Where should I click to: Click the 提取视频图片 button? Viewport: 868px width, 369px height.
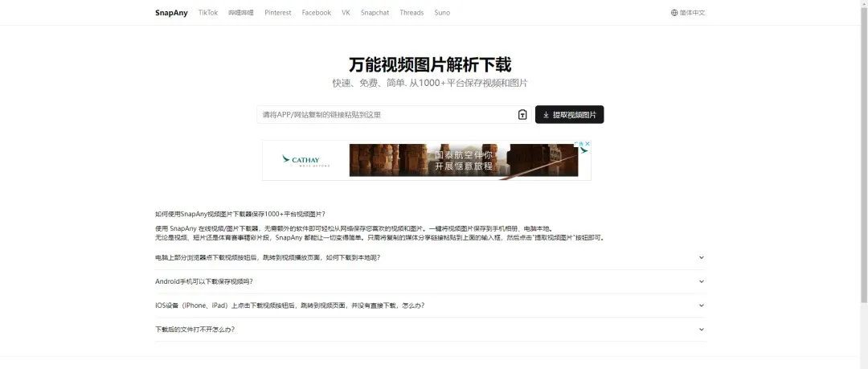click(x=569, y=115)
